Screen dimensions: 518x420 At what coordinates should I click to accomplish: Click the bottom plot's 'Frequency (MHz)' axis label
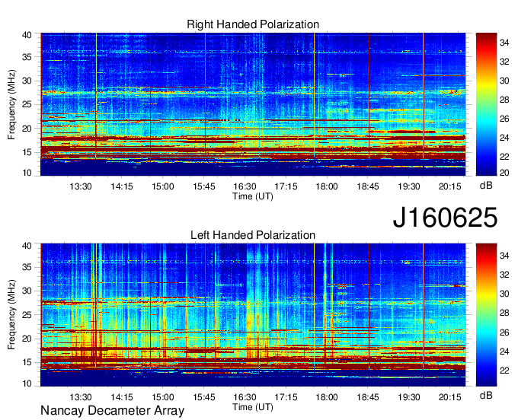point(11,315)
